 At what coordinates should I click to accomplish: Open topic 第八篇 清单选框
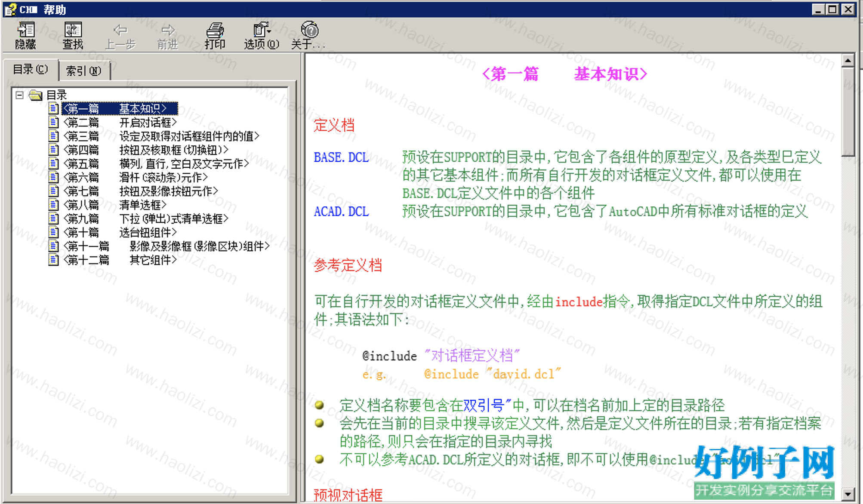click(x=115, y=205)
